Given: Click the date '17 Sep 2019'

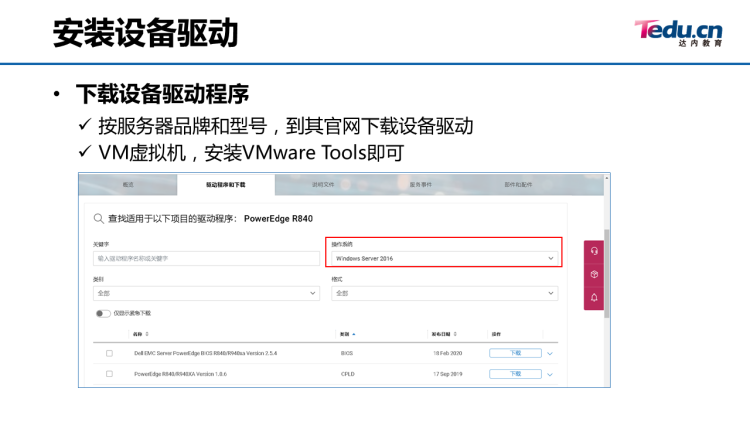Looking at the screenshot, I should [448, 374].
